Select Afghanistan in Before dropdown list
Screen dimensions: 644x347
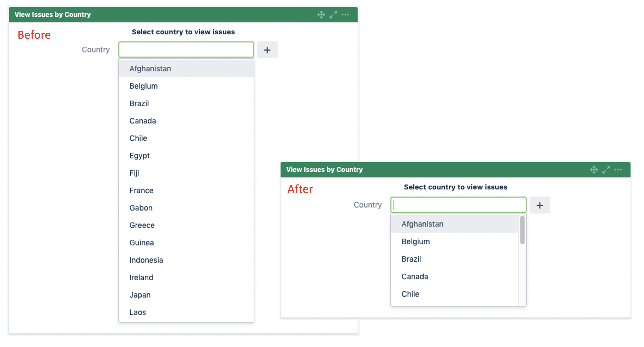(150, 68)
